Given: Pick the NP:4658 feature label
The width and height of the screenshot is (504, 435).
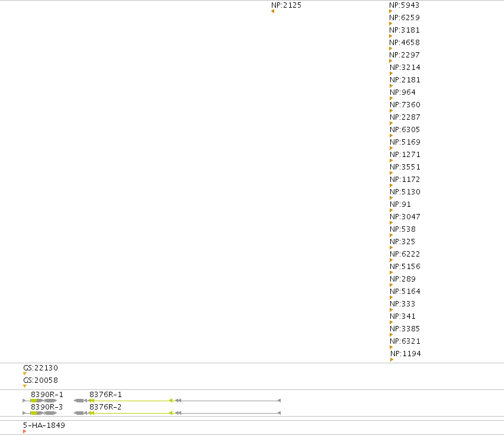Looking at the screenshot, I should 405,43.
